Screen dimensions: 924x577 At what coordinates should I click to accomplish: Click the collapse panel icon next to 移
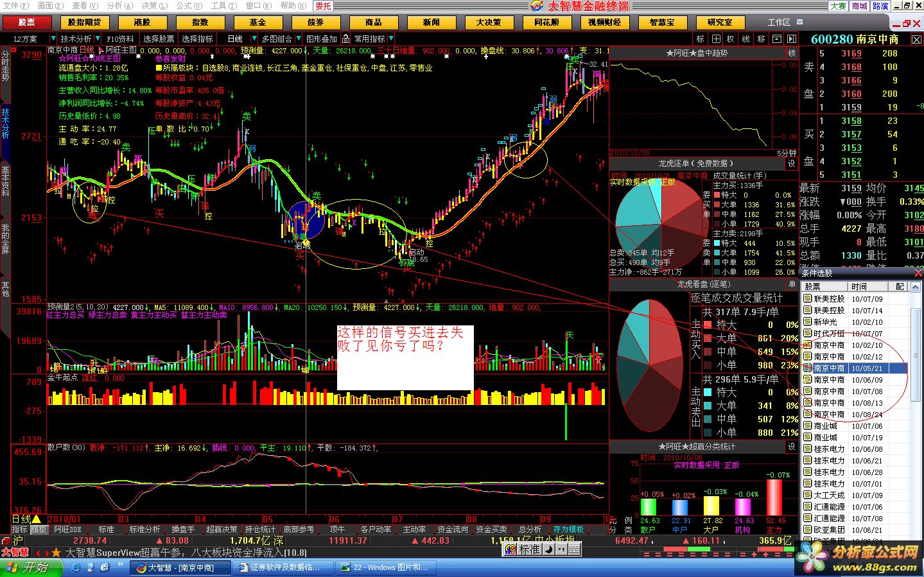777,39
